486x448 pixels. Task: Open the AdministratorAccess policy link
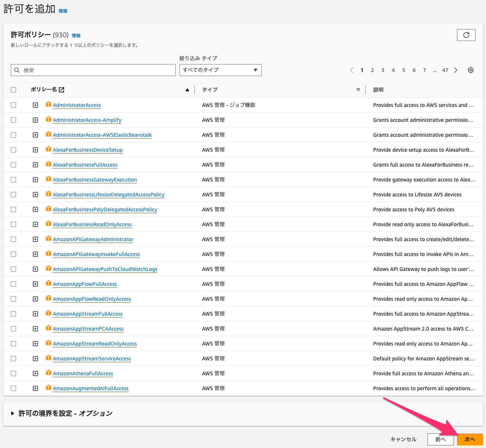77,105
